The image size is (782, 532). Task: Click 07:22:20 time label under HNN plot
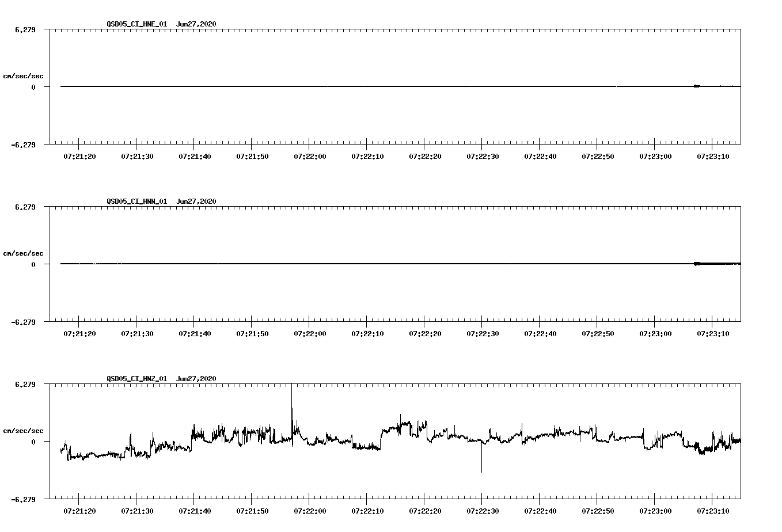(x=425, y=333)
